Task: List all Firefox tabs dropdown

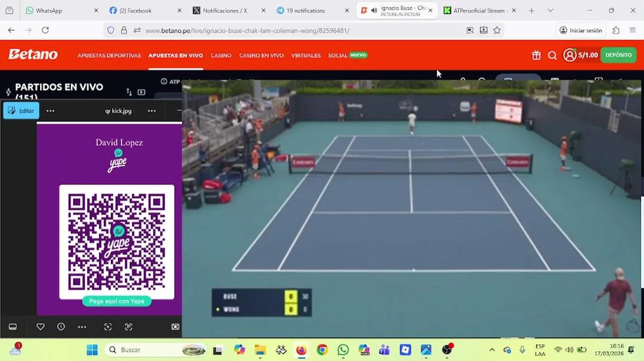Action: (x=550, y=10)
